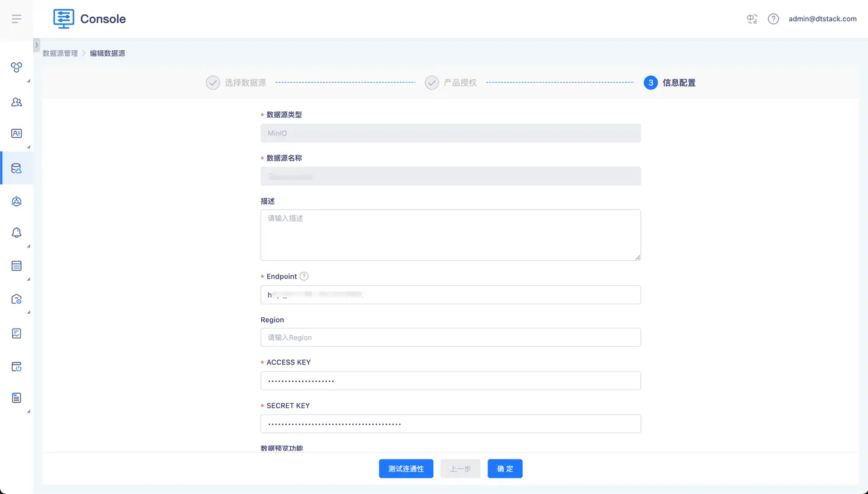Image resolution: width=868 pixels, height=494 pixels.
Task: Click the 上一步 button
Action: coord(460,468)
